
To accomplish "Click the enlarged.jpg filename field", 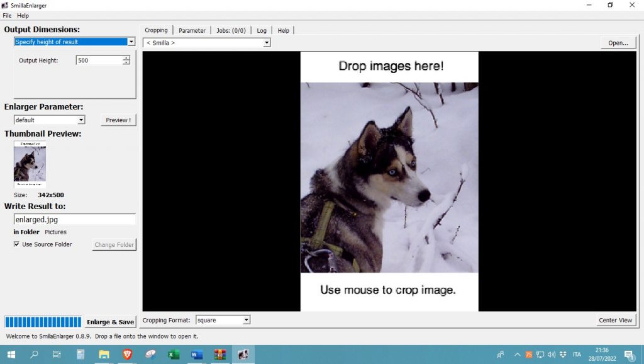I will [x=74, y=220].
